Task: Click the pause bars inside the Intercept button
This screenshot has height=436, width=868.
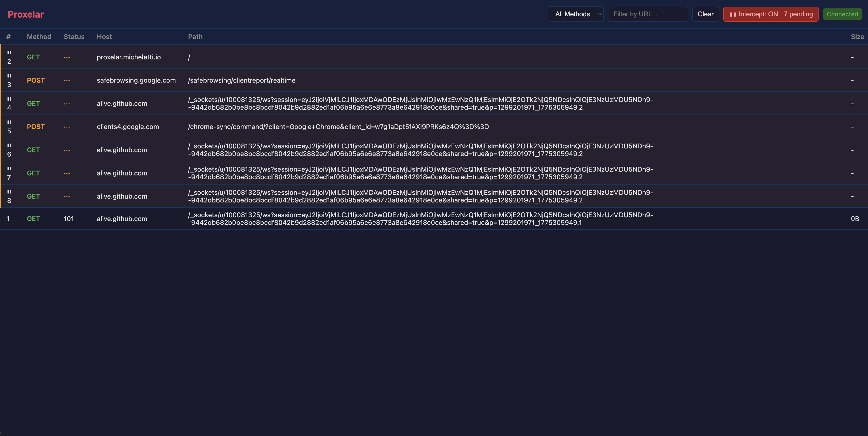Action: point(733,14)
